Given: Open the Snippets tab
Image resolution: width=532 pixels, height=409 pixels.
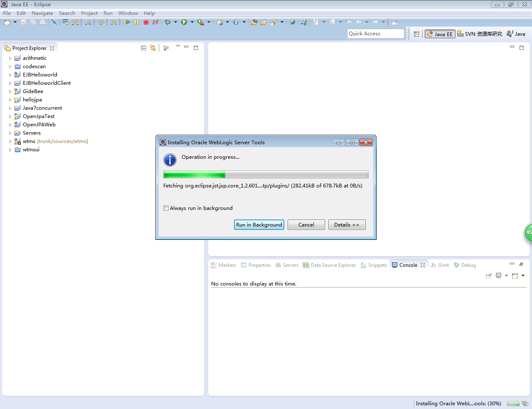Looking at the screenshot, I should [374, 265].
